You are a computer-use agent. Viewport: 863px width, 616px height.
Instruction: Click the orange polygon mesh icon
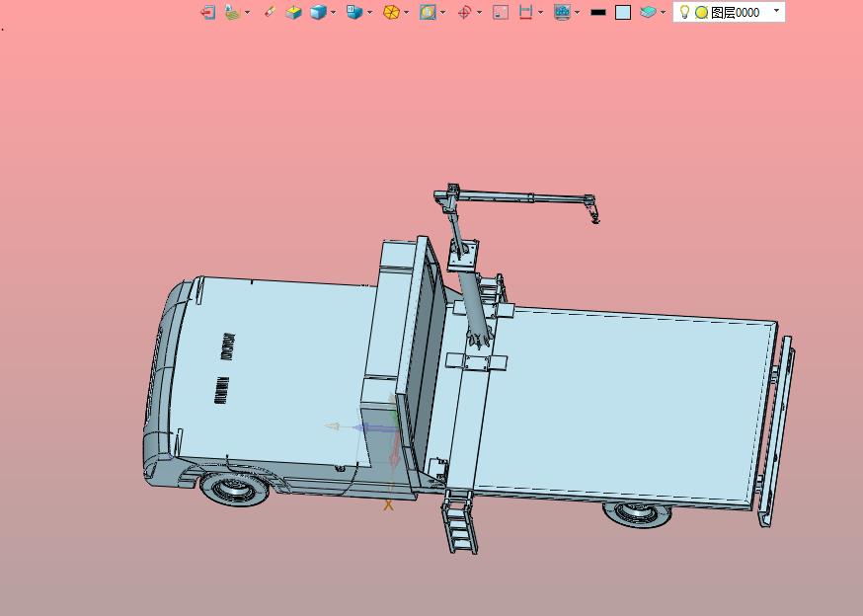[391, 12]
